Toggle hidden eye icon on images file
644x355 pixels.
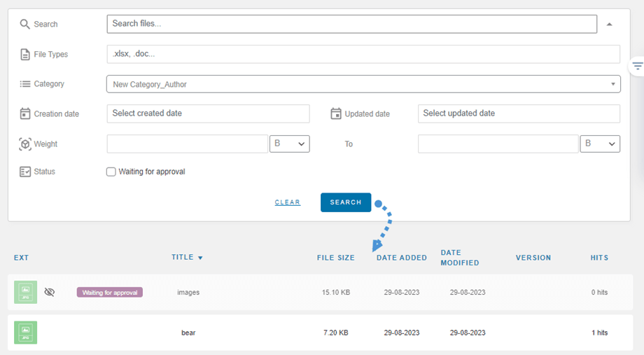(x=49, y=292)
